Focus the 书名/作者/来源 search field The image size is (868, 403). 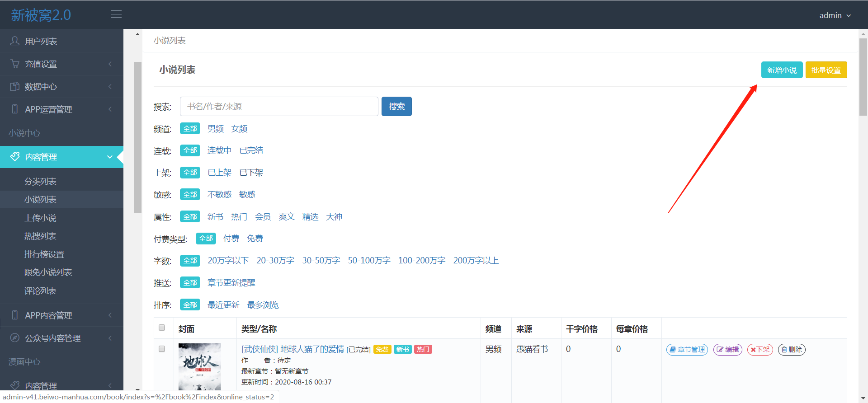click(x=279, y=107)
